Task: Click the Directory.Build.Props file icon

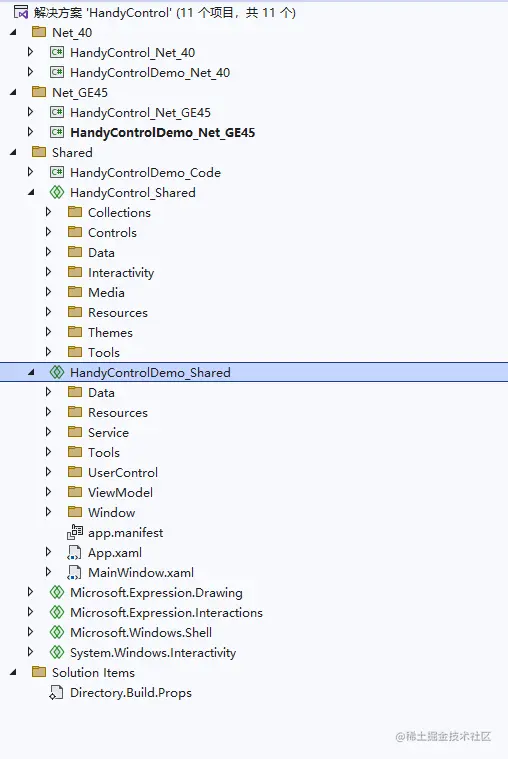Action: click(x=56, y=693)
